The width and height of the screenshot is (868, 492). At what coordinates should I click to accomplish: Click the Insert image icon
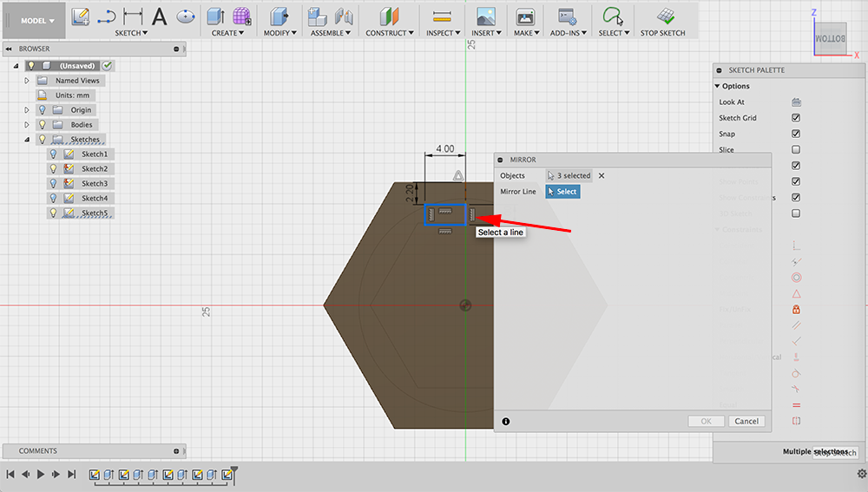tap(486, 16)
